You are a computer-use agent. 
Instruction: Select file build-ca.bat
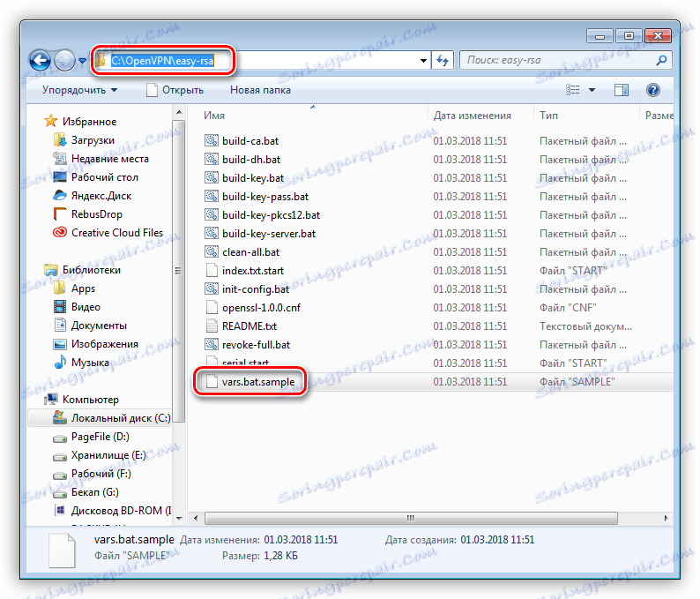pos(250,141)
